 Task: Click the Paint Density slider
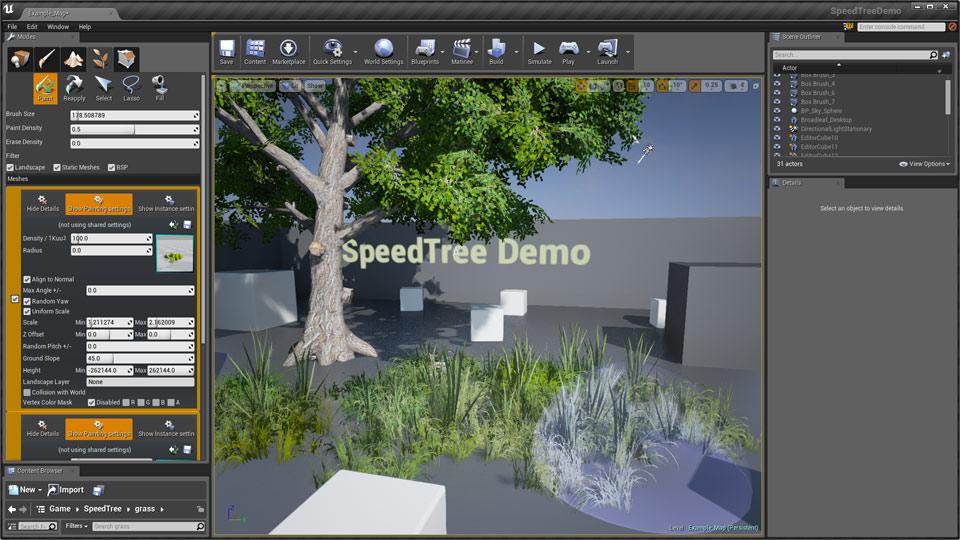pyautogui.click(x=135, y=129)
